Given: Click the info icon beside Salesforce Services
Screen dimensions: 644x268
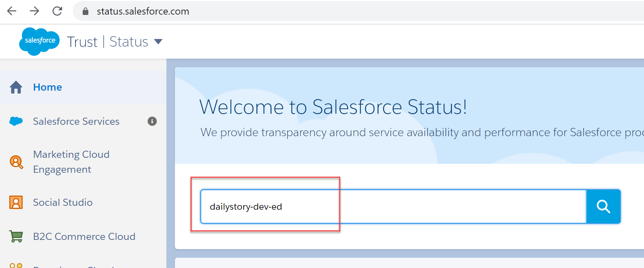Looking at the screenshot, I should pyautogui.click(x=152, y=121).
